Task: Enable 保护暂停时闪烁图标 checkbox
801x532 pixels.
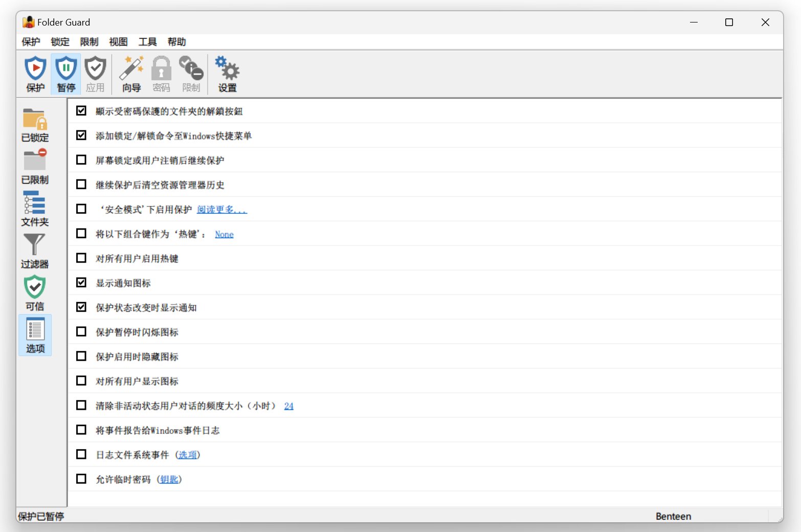Action: pos(81,331)
